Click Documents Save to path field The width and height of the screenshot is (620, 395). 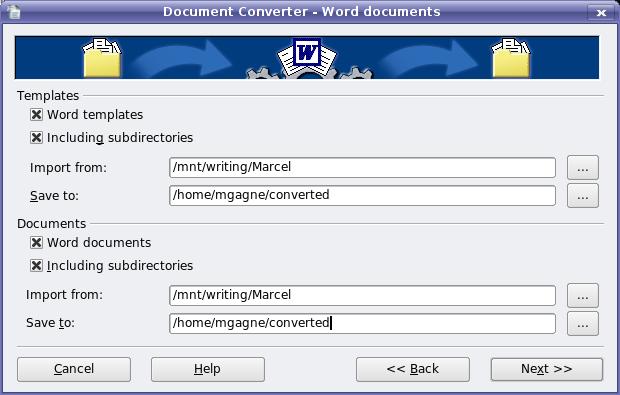coord(362,323)
